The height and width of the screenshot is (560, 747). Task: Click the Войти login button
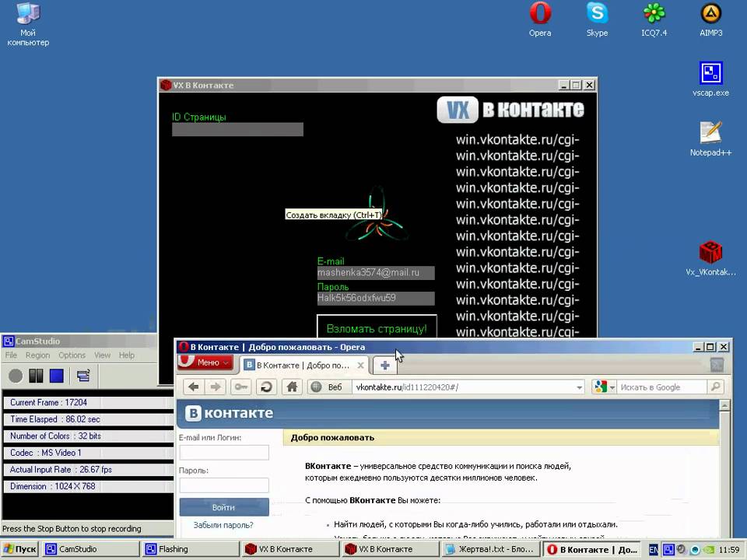coord(224,507)
